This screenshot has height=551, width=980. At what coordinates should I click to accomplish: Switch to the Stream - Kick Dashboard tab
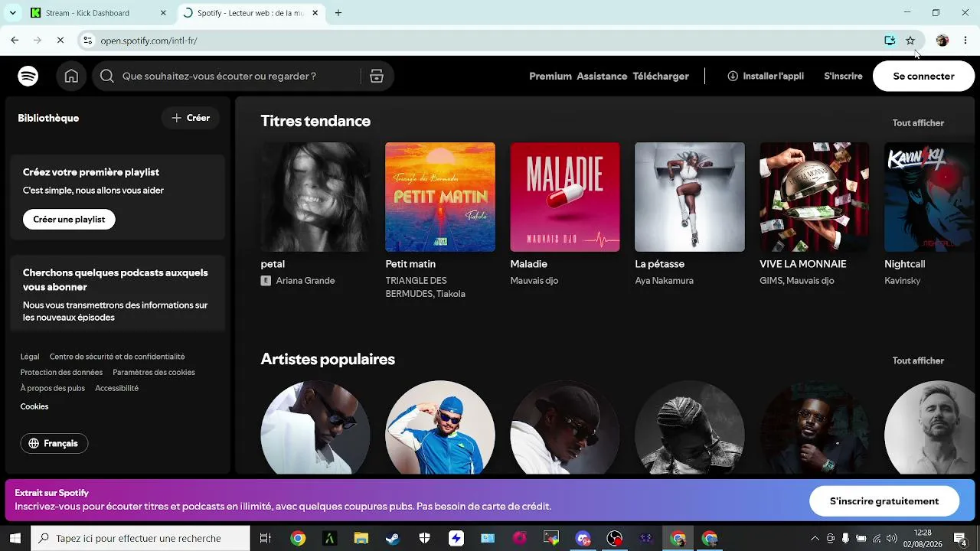[100, 13]
